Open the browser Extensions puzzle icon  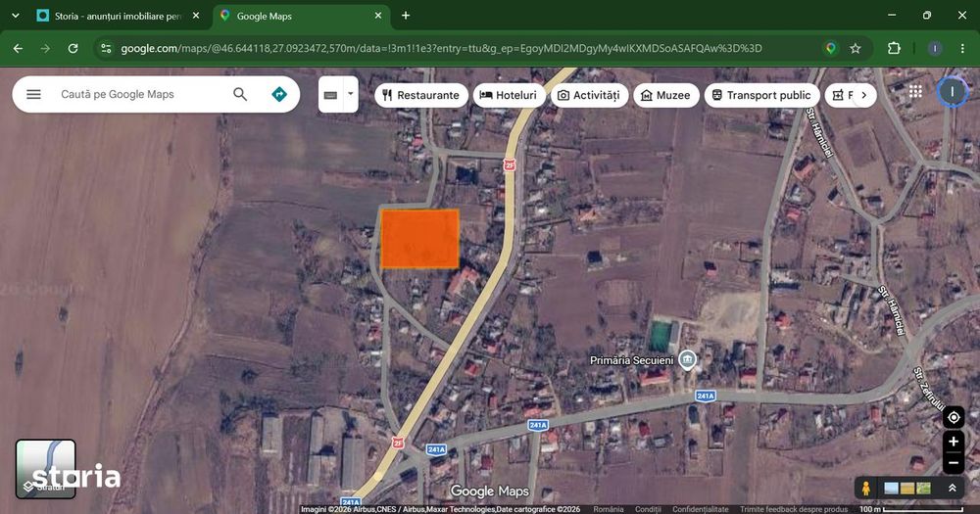(894, 48)
